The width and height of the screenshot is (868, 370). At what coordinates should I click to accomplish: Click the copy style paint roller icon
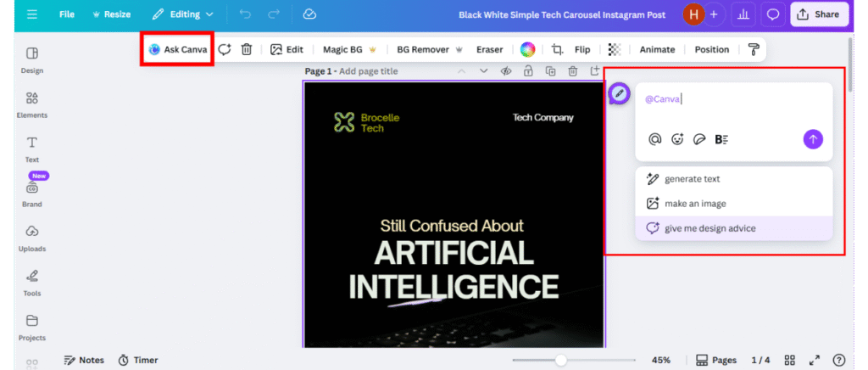point(754,50)
